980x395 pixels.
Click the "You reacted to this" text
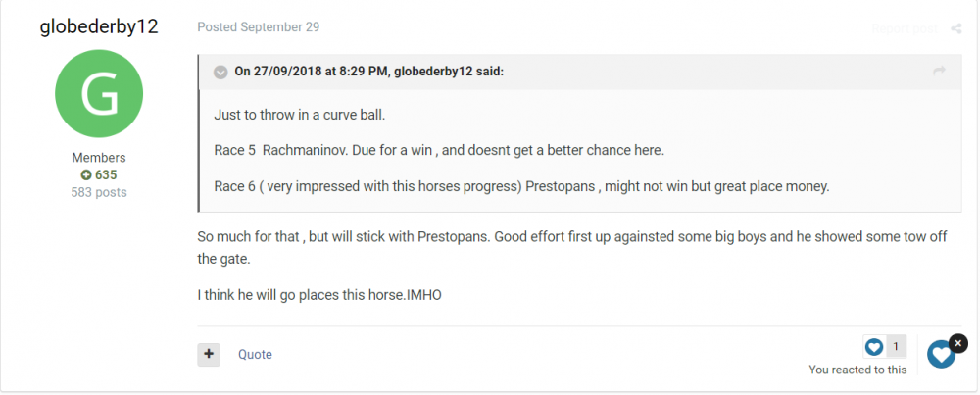[x=857, y=370]
